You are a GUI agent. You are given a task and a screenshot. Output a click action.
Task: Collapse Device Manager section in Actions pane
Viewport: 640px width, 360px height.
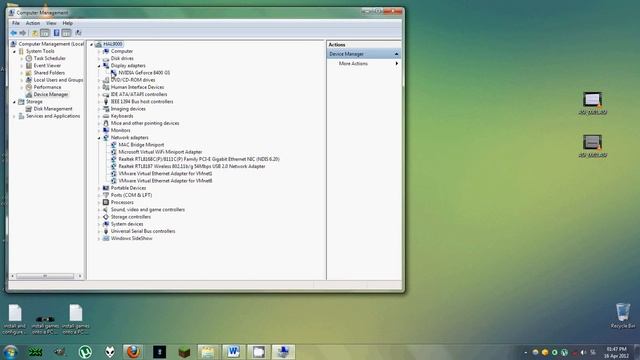[396, 54]
